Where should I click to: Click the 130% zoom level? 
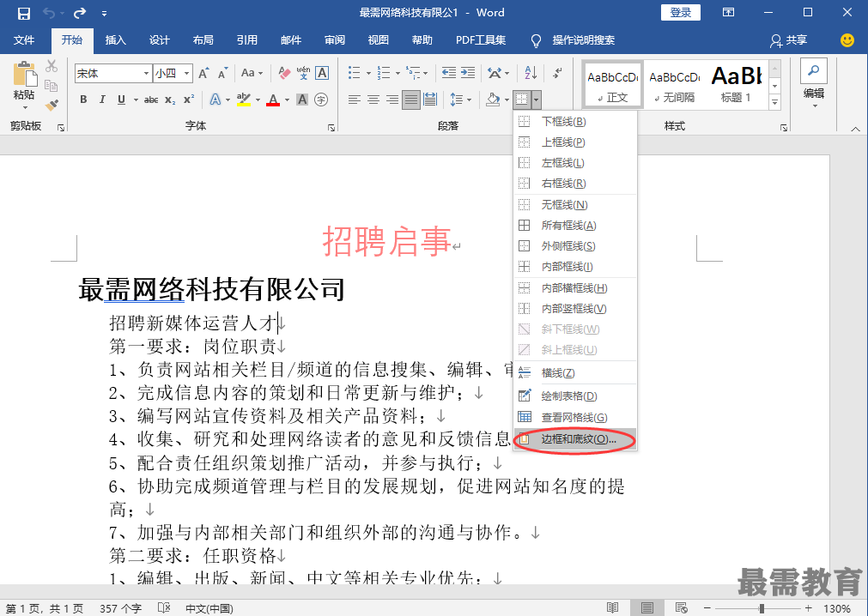pos(838,608)
